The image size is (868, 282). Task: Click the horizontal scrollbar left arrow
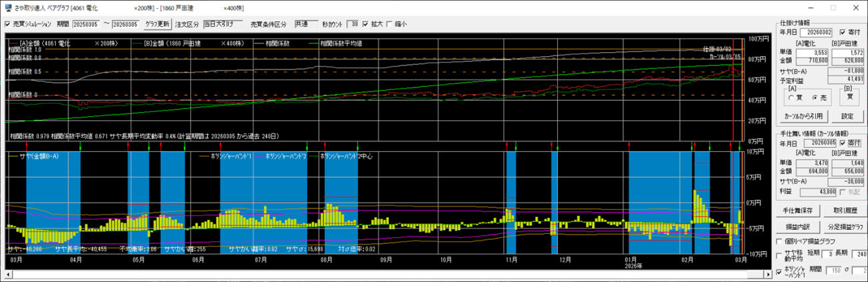[7, 274]
